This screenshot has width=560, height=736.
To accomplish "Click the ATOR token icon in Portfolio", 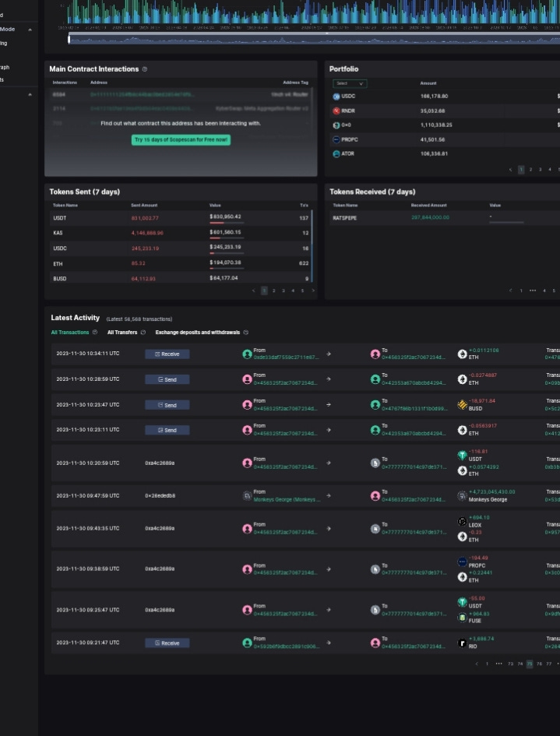I will (x=336, y=154).
